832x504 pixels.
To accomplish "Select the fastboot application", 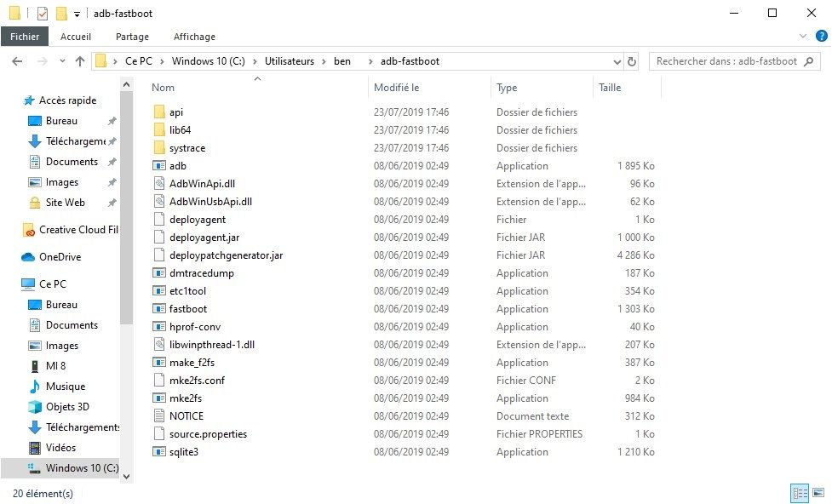I will pyautogui.click(x=188, y=309).
